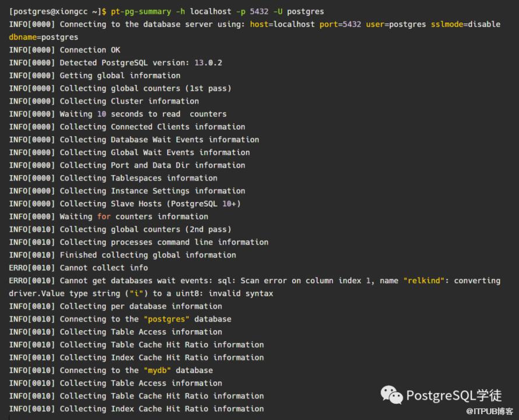Click the yellow "mydb" database name
Image resolution: width=519 pixels, height=420 pixels.
tap(157, 370)
